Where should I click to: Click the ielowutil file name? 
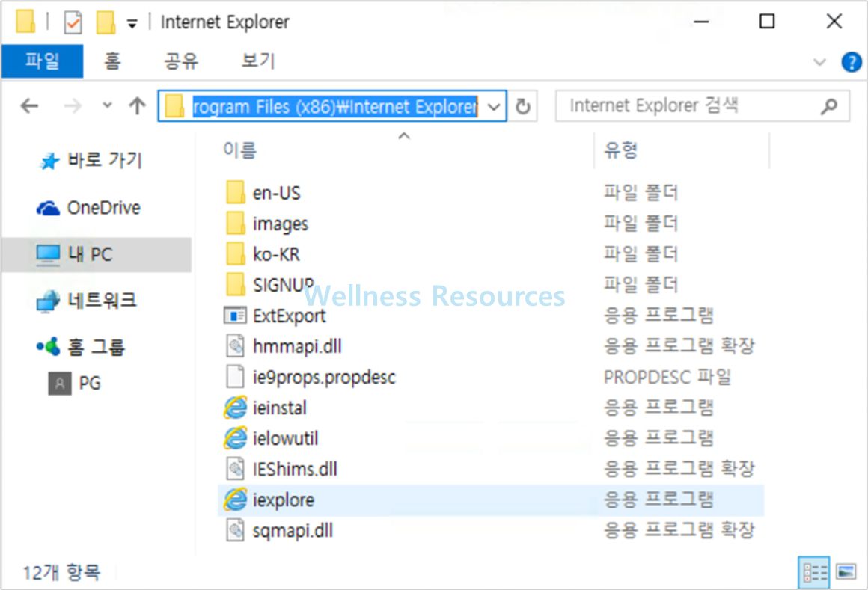click(286, 438)
